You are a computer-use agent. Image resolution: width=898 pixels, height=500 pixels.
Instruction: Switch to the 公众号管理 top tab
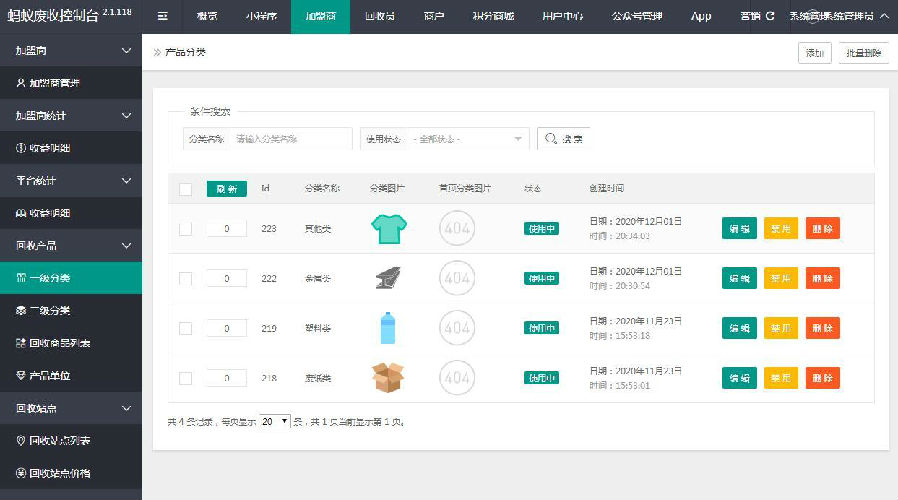click(637, 16)
